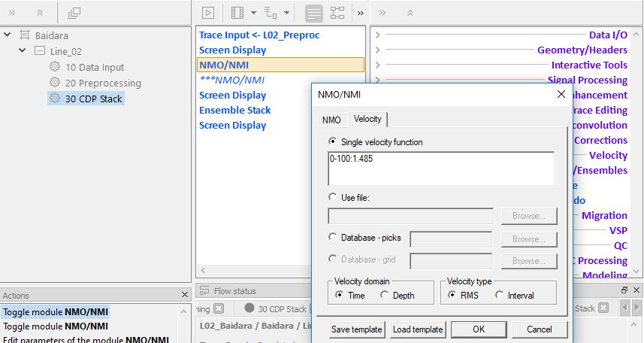This screenshot has height=343, width=644.
Task: Select Database - picks radio button
Action: (332, 237)
